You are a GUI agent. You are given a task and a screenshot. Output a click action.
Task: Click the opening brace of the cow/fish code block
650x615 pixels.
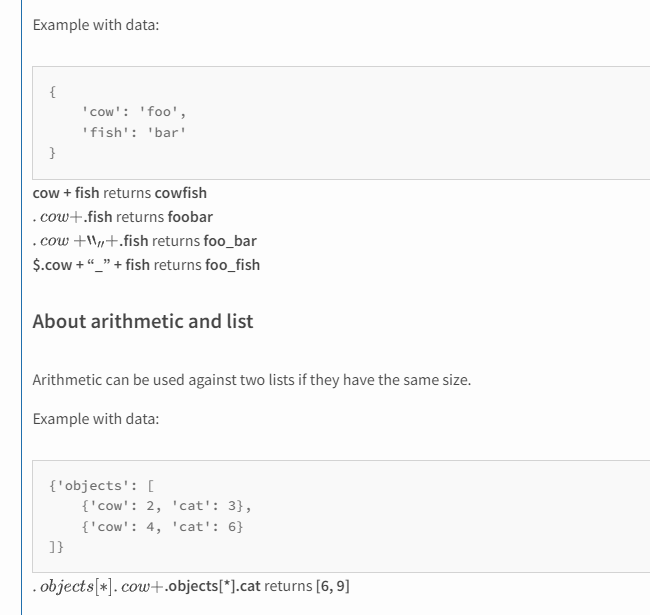coord(52,91)
